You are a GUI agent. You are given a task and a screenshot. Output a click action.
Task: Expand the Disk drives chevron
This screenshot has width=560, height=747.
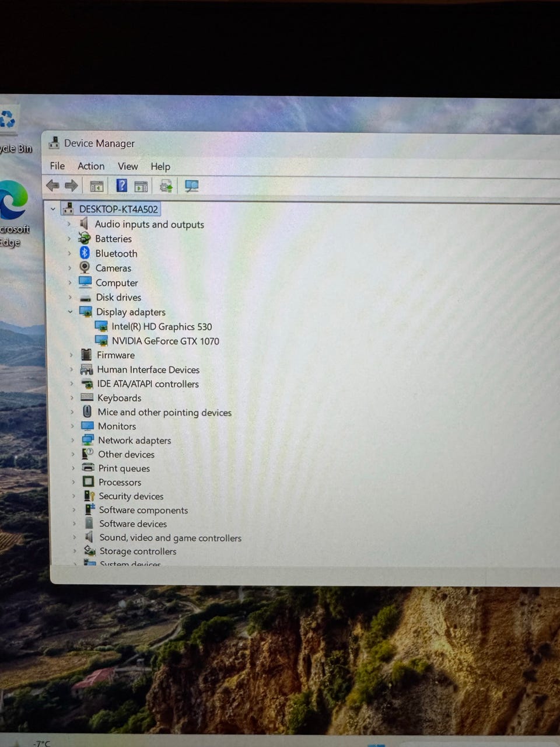point(70,297)
